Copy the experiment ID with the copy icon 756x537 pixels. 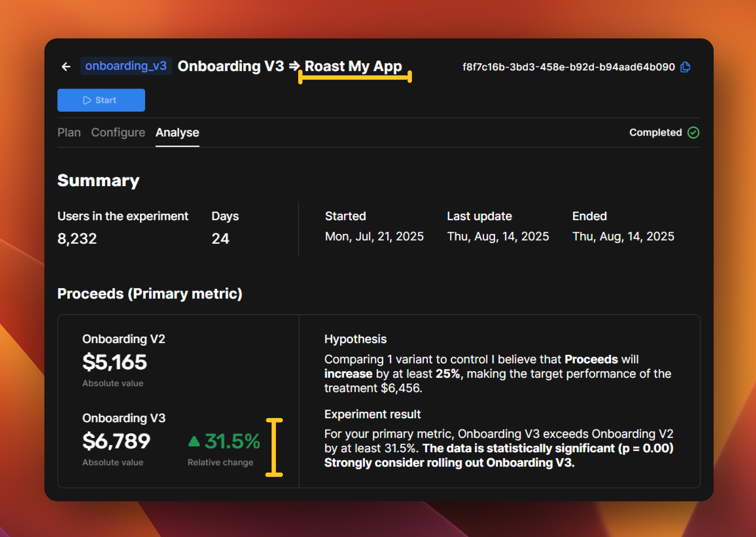point(685,67)
